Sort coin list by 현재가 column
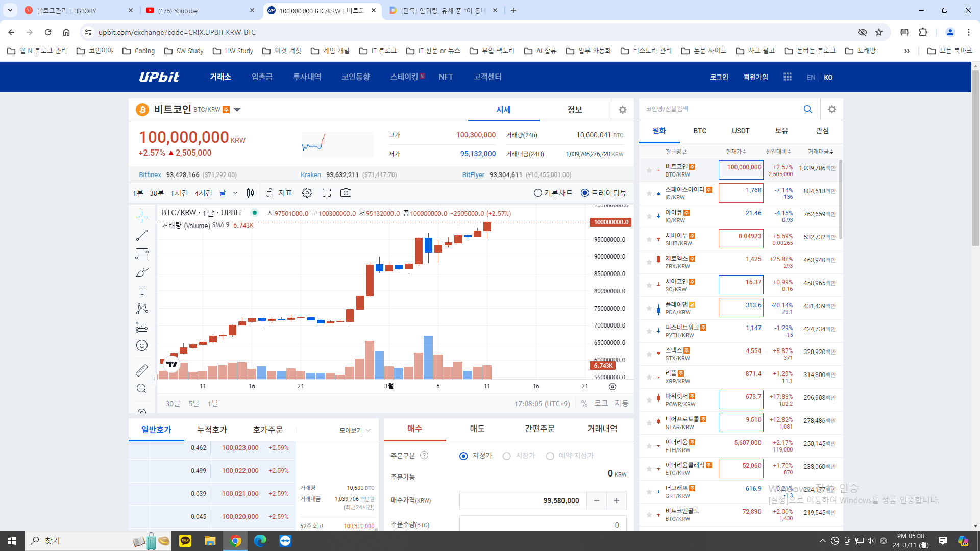 click(736, 152)
